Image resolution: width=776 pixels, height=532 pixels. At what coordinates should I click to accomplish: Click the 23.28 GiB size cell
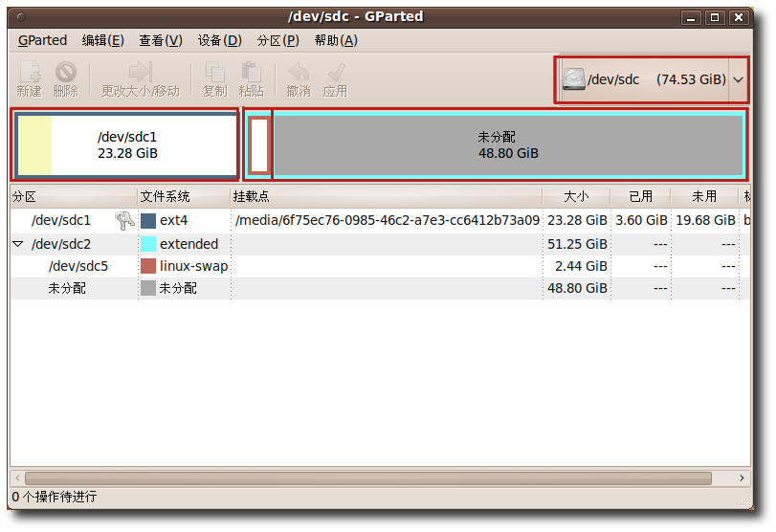[577, 220]
